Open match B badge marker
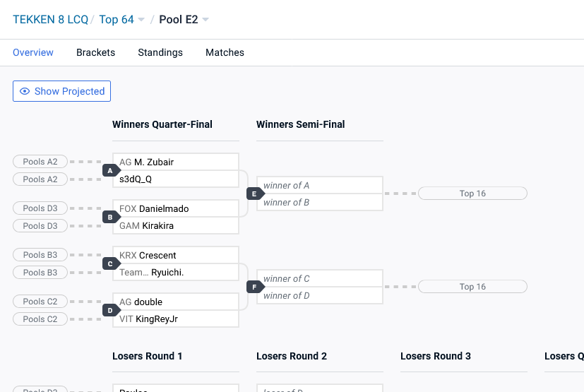 (110, 218)
